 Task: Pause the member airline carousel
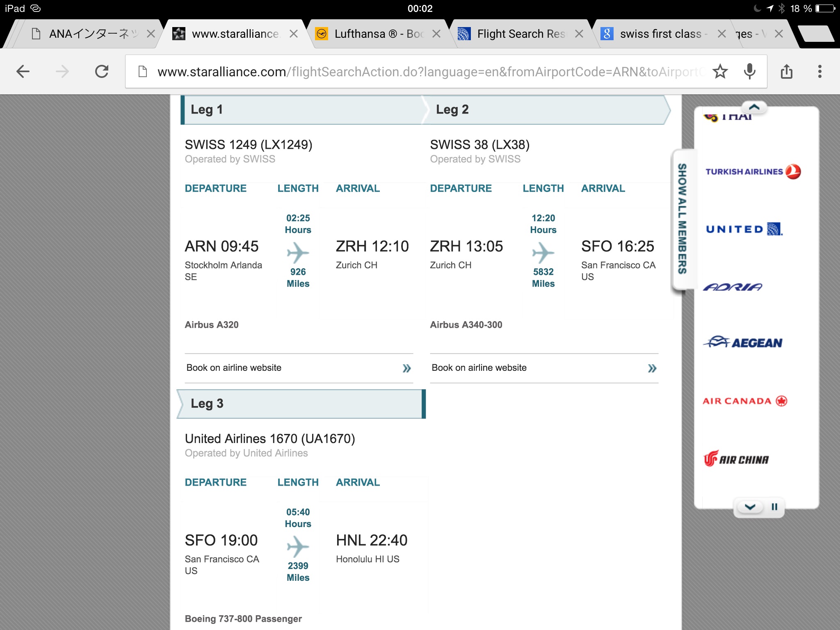click(774, 507)
